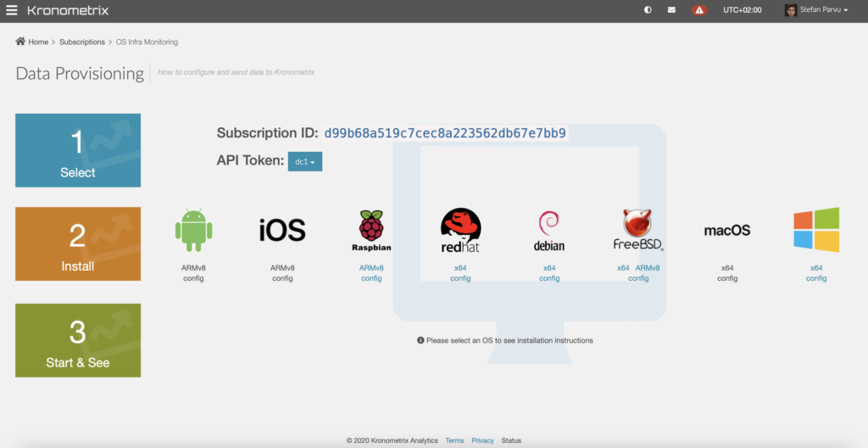Click the info icon beside select-OS notice

point(420,340)
